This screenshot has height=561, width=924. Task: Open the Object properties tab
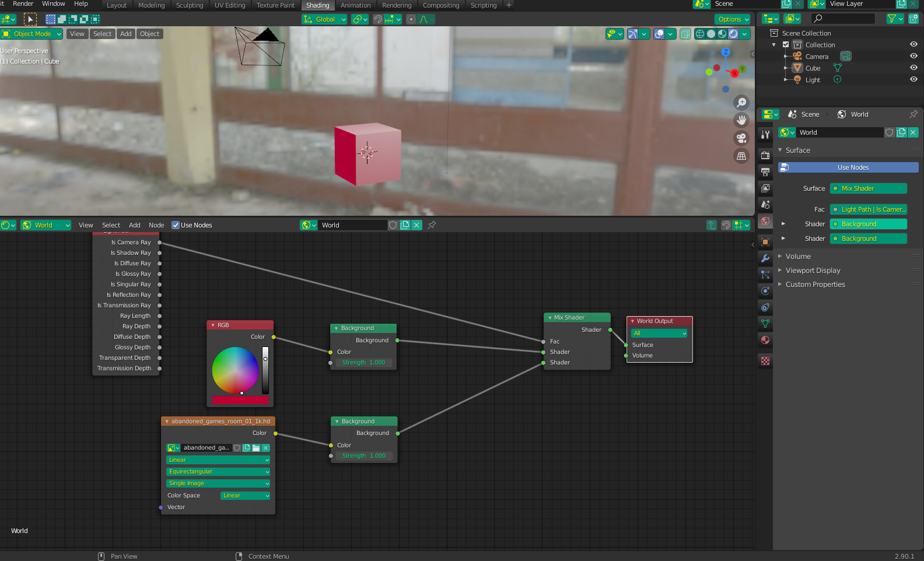765,241
